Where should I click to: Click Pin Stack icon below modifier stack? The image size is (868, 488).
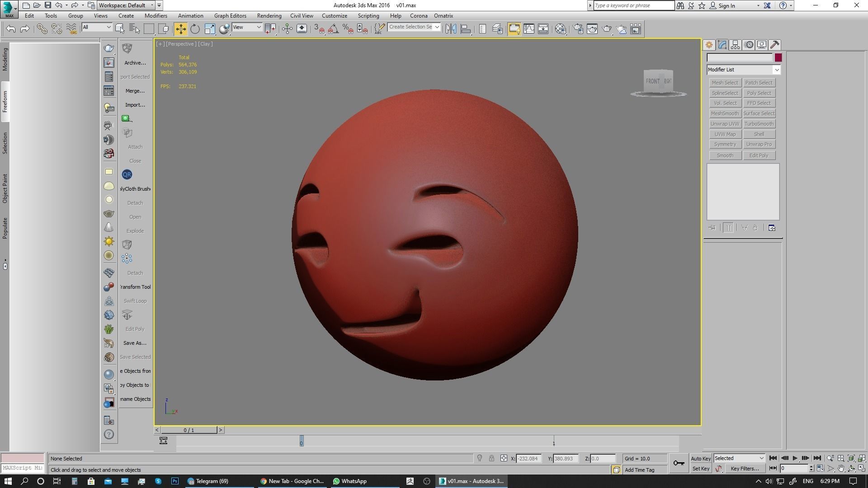coord(712,228)
